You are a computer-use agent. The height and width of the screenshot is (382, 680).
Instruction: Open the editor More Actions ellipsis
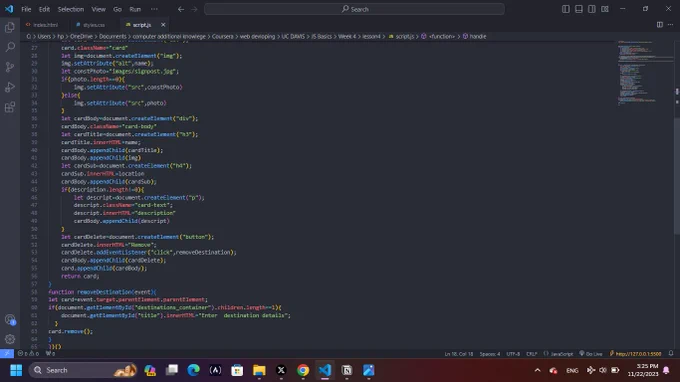670,25
